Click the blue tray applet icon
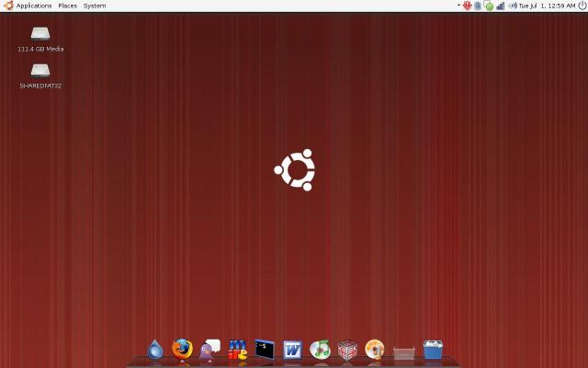Viewport: 588px width, 368px height. tap(478, 6)
